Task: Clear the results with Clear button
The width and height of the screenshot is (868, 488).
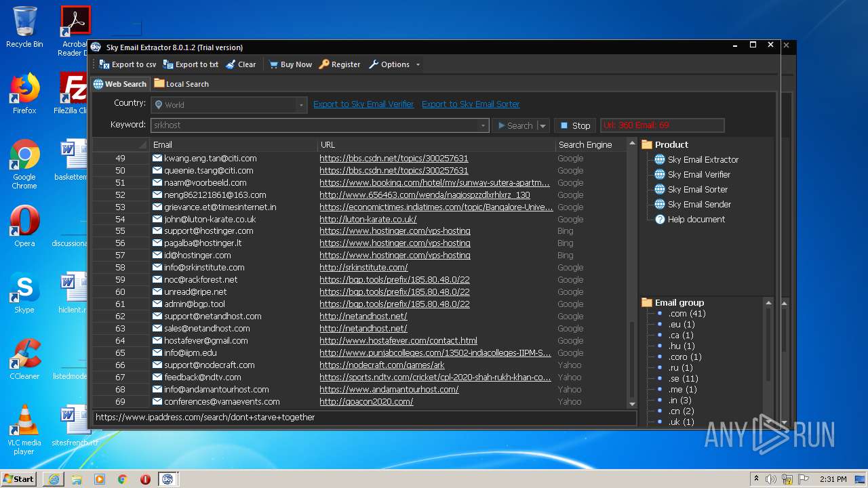Action: point(241,64)
